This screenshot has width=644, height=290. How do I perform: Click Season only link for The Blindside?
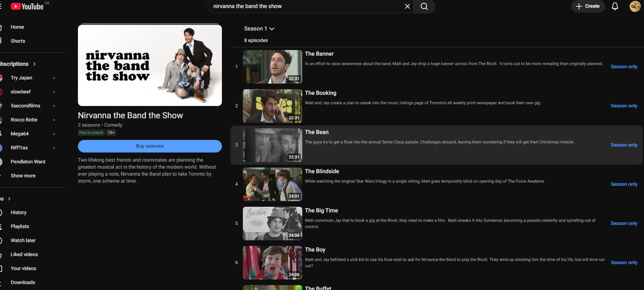[624, 184]
